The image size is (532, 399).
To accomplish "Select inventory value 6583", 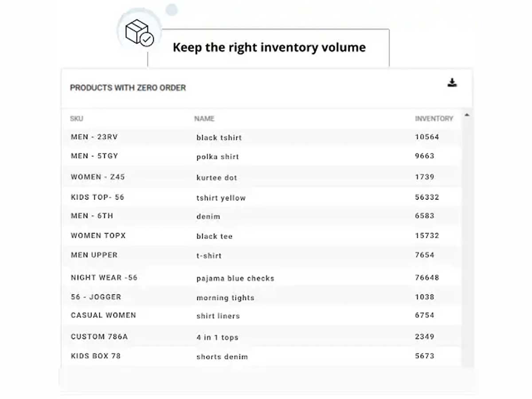I will (x=425, y=216).
